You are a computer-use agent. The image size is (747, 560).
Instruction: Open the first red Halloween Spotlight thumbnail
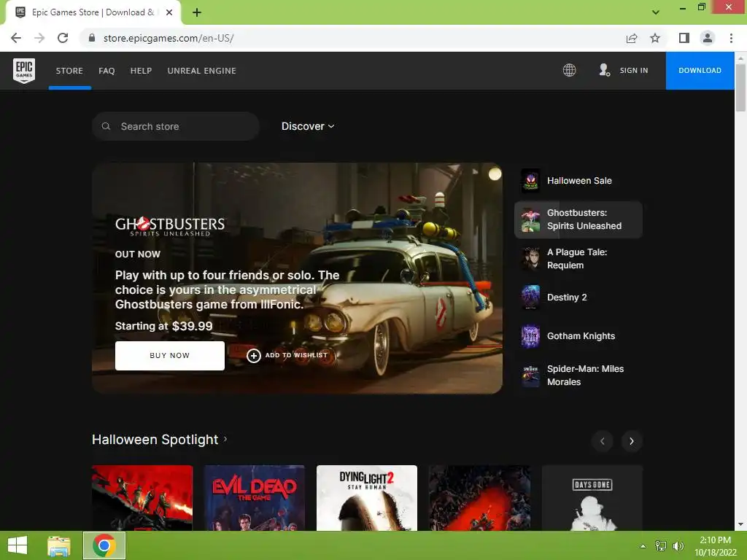click(x=142, y=497)
